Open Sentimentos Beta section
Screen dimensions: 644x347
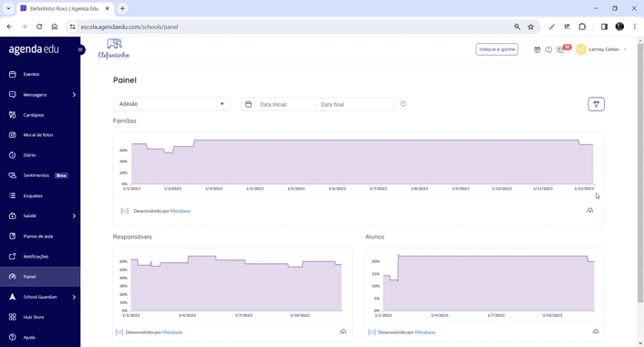[x=40, y=175]
